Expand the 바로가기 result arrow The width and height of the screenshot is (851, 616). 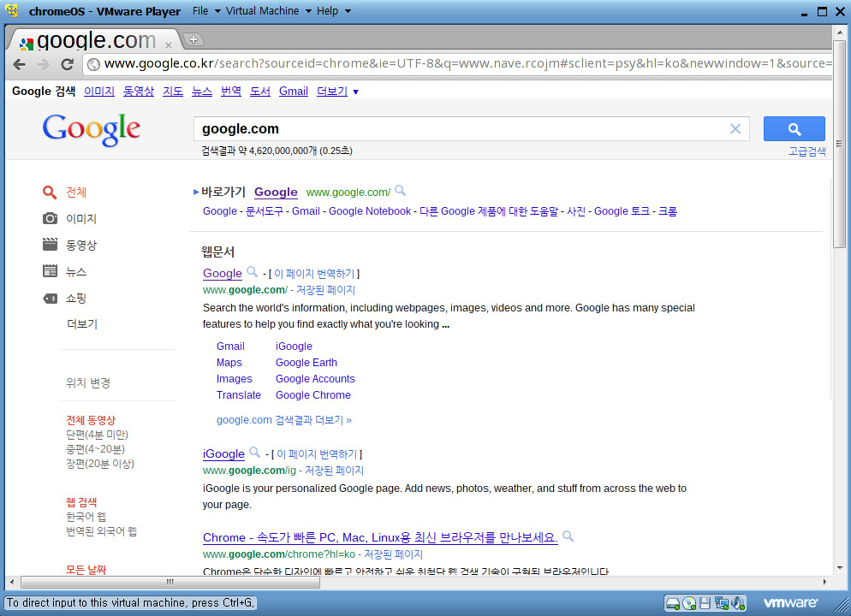click(x=198, y=192)
